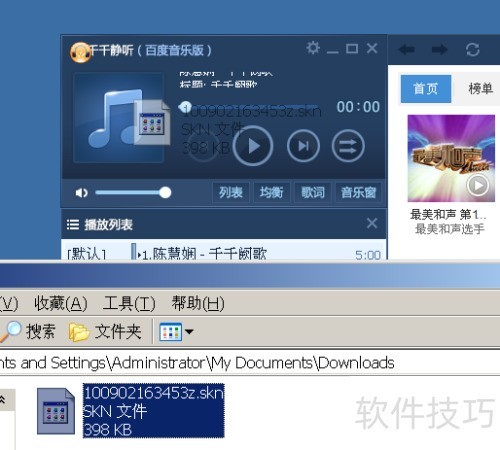
Task: Play the current song
Action: click(253, 146)
